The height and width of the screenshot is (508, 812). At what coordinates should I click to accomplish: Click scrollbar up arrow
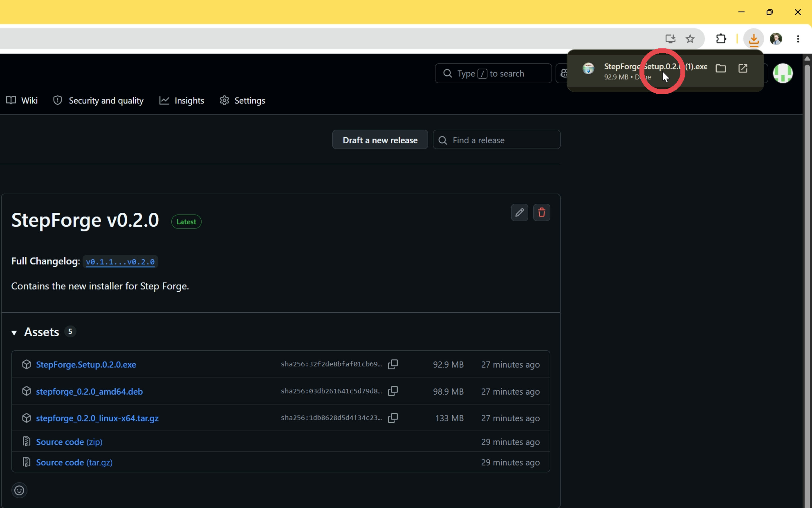pos(807,58)
